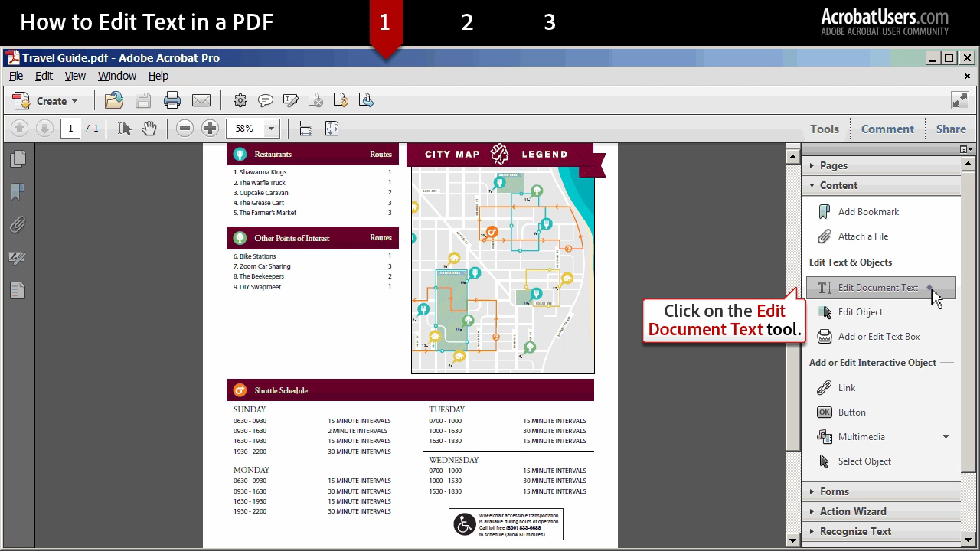This screenshot has width=980, height=551.
Task: Expand the Multimedia dropdown arrow
Action: [x=946, y=437]
